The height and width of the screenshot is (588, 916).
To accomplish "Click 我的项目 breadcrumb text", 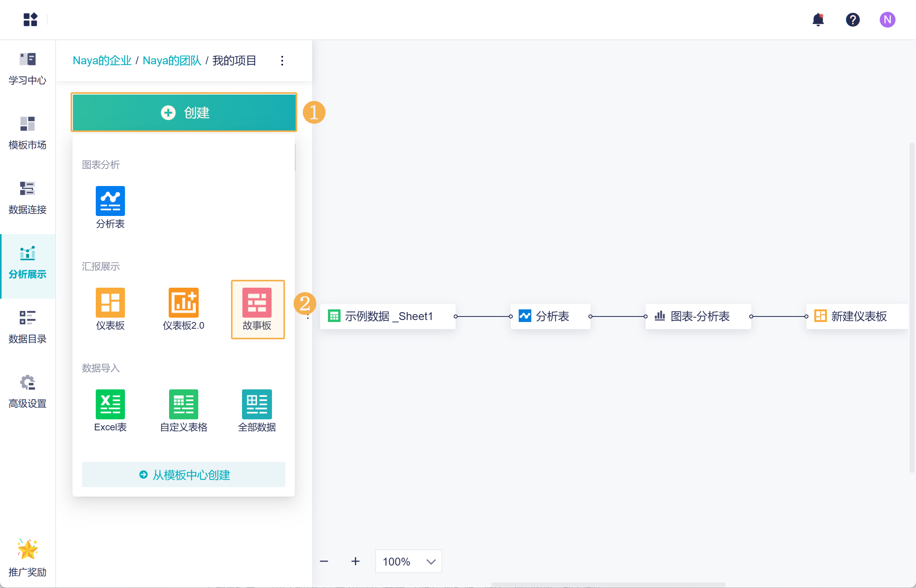I will 234,60.
